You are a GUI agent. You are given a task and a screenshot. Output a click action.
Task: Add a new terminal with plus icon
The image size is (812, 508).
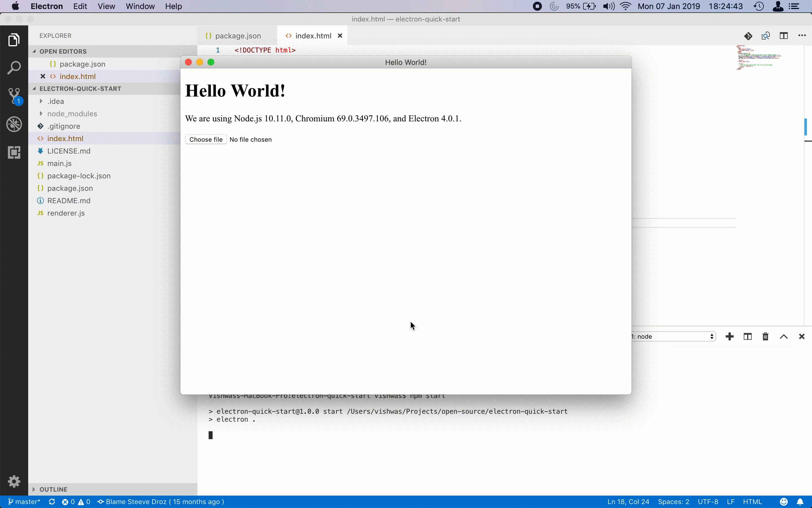point(729,336)
